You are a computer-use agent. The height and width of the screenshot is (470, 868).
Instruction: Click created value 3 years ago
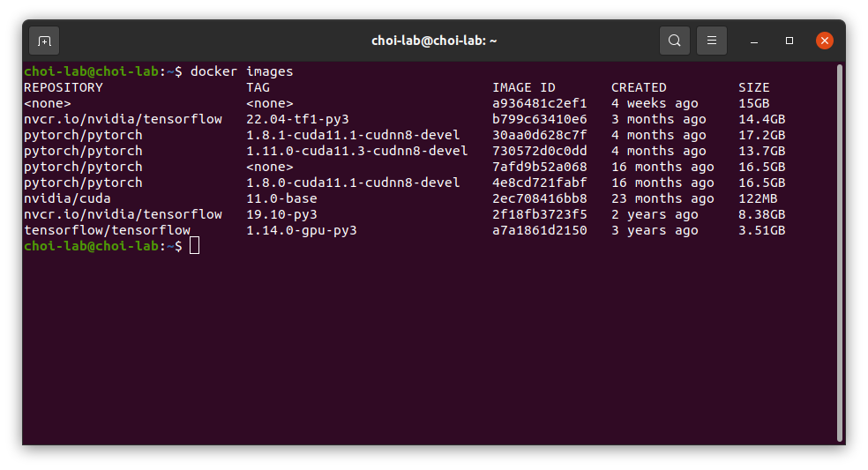pyautogui.click(x=655, y=230)
